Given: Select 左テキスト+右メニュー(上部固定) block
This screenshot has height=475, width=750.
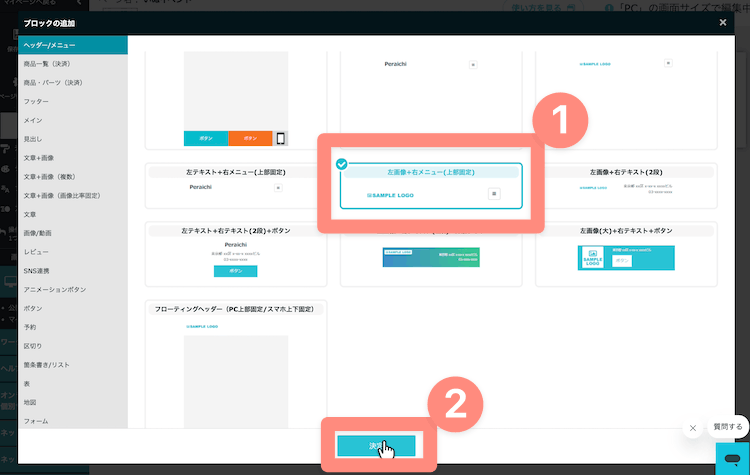Looking at the screenshot, I should point(236,186).
